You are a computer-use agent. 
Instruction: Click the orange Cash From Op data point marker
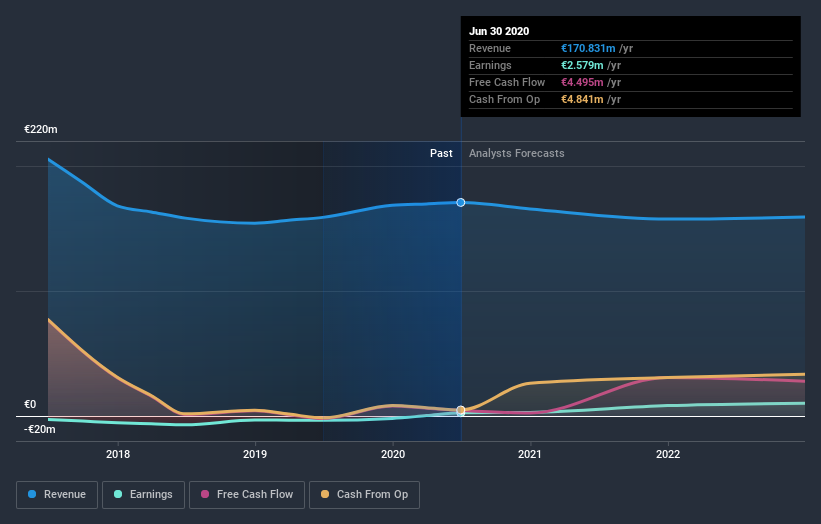(x=461, y=410)
